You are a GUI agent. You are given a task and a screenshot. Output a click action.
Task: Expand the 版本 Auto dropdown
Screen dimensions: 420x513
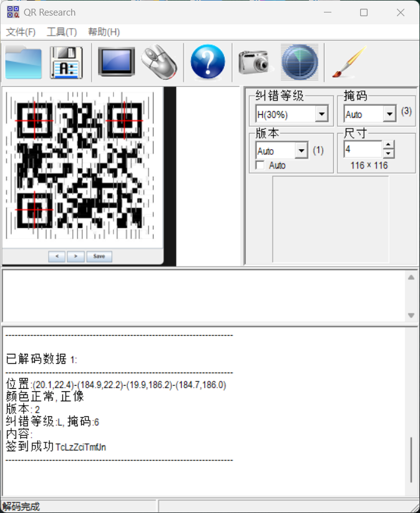pos(301,151)
